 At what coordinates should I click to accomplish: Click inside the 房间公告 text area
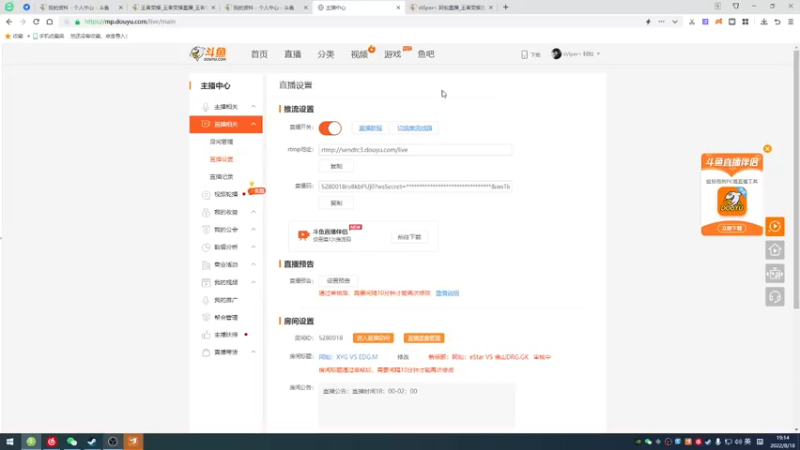[x=417, y=405]
